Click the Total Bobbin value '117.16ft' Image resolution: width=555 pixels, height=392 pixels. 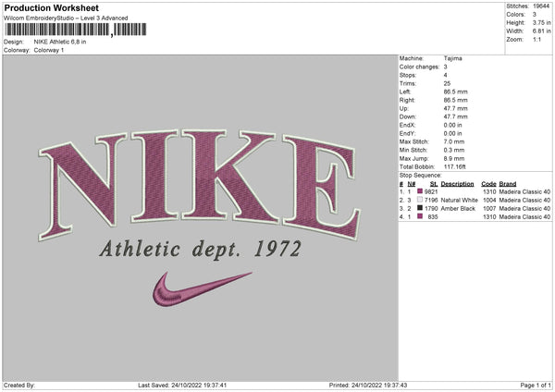pyautogui.click(x=455, y=166)
